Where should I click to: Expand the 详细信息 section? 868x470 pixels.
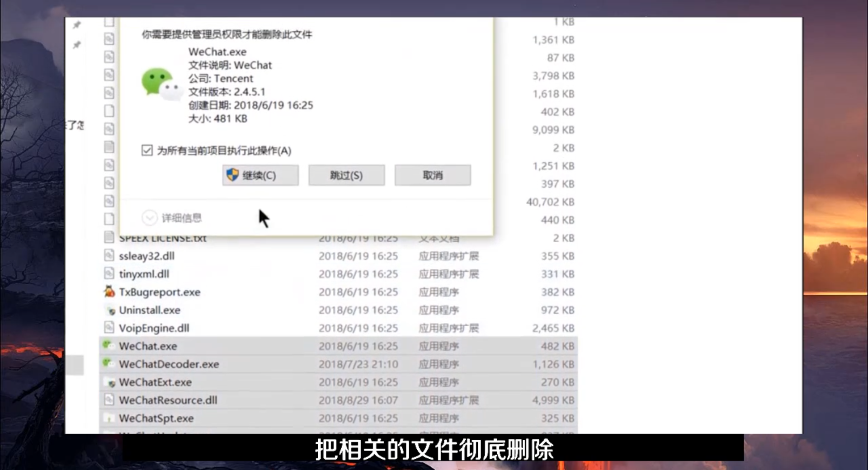150,217
